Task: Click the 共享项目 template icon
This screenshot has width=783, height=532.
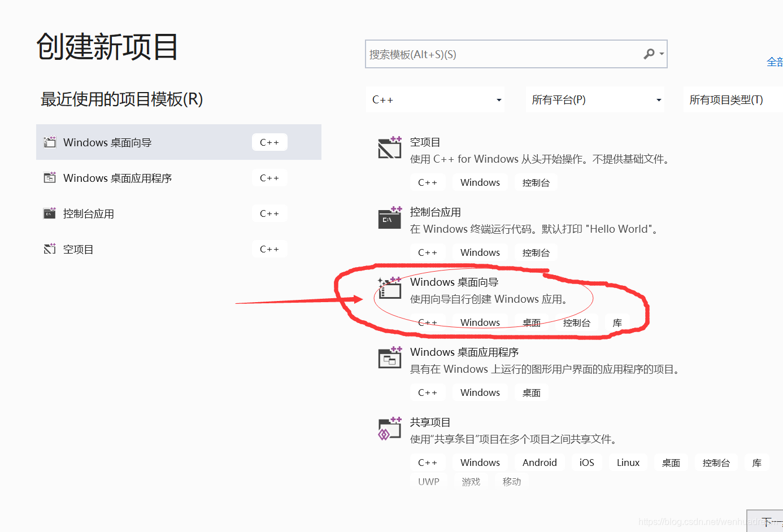Action: [x=390, y=429]
